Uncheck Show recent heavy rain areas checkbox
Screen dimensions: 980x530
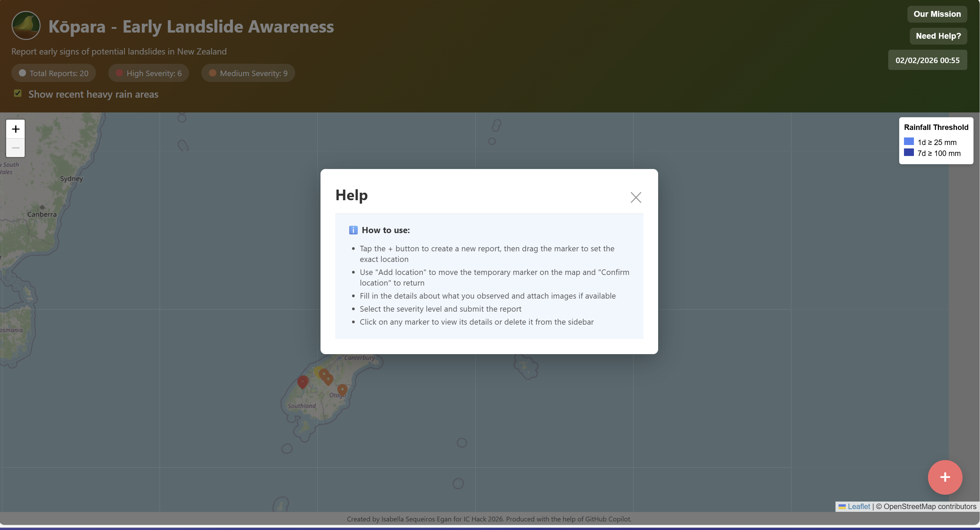click(17, 93)
